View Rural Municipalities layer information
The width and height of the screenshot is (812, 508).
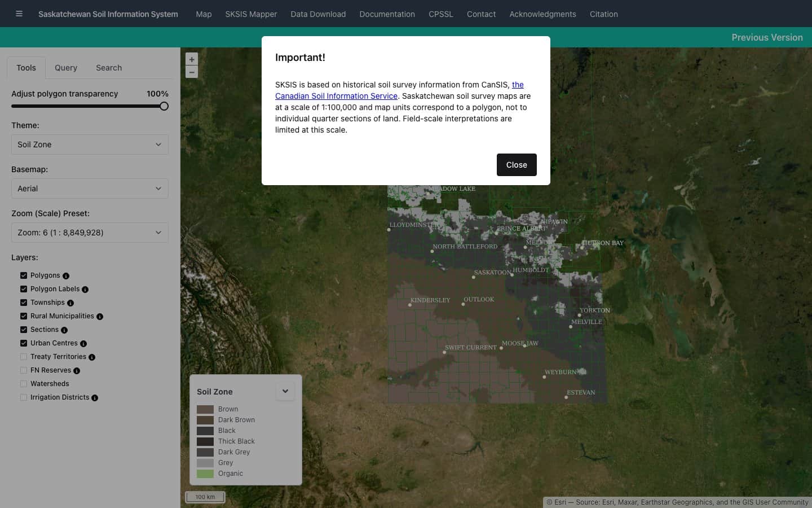pos(100,317)
